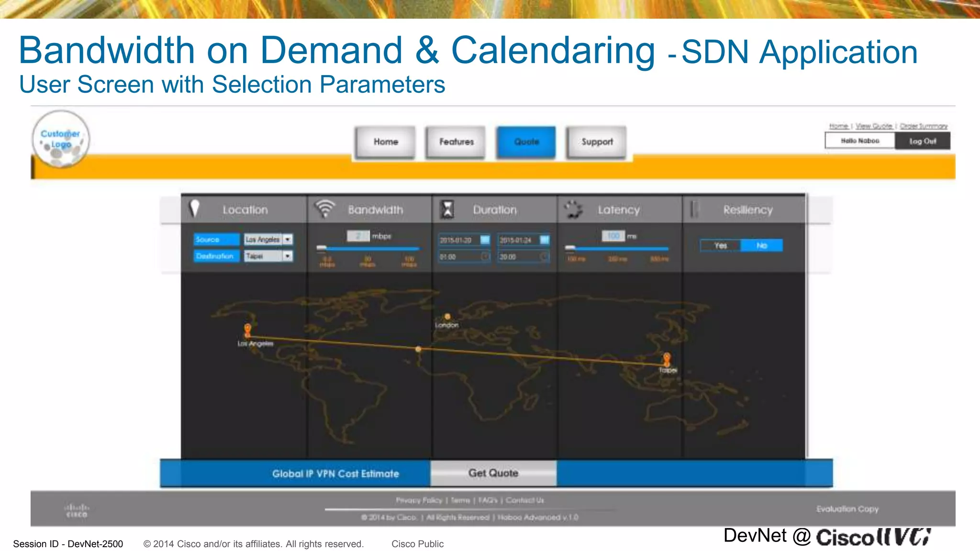Click the Bandwidth wifi icon
The height and width of the screenshot is (551, 980).
point(325,209)
